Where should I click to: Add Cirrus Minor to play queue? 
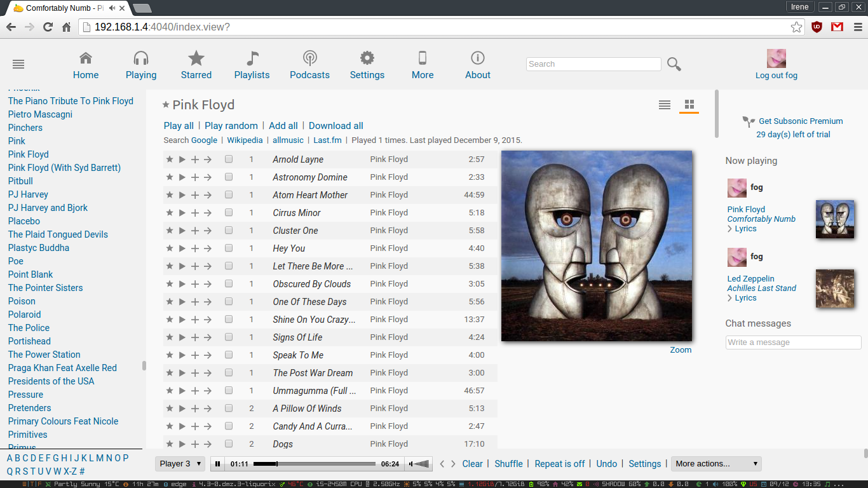click(195, 213)
